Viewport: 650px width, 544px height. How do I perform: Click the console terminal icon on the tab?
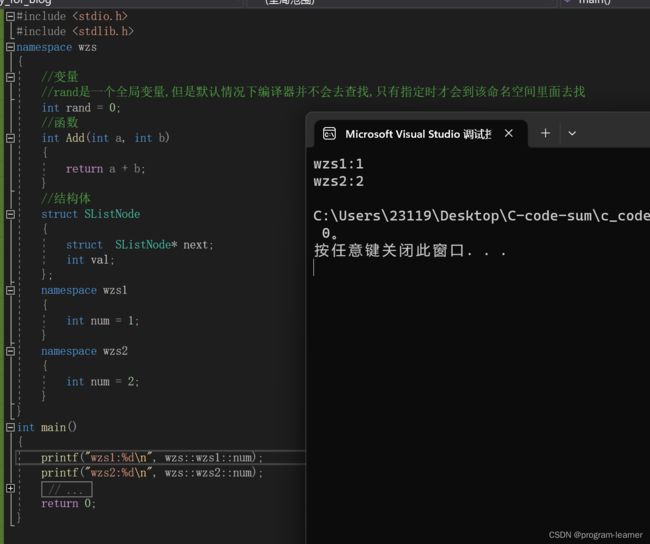(x=329, y=134)
